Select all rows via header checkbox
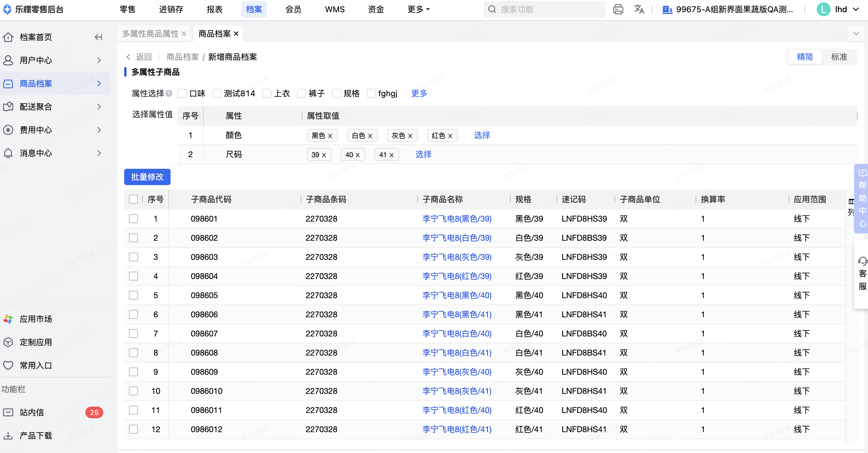 point(133,200)
